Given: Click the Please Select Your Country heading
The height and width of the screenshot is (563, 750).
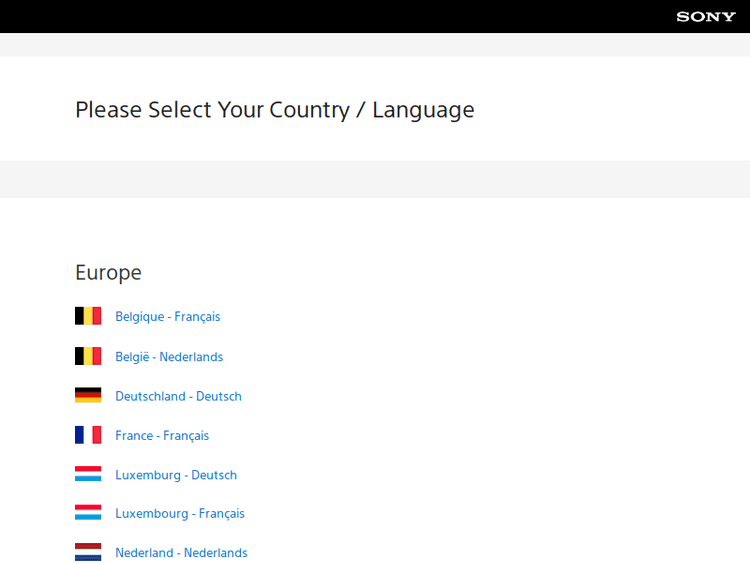Looking at the screenshot, I should coord(274,110).
